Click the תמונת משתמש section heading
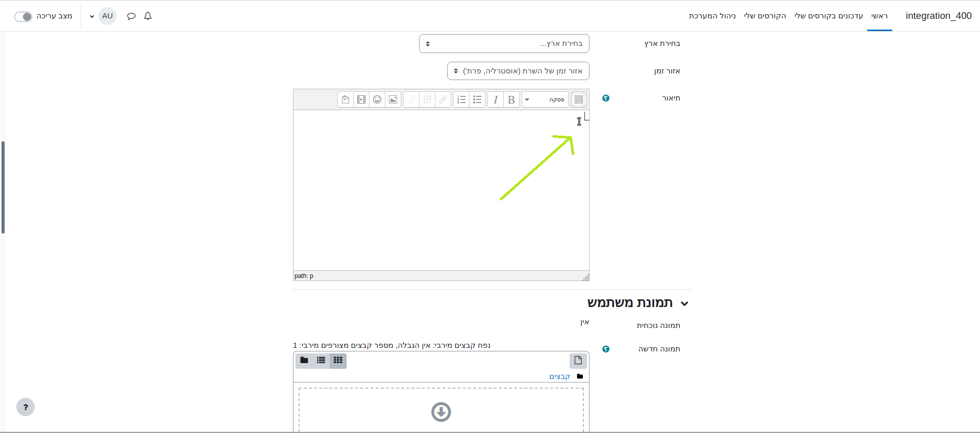980x433 pixels. [x=630, y=303]
